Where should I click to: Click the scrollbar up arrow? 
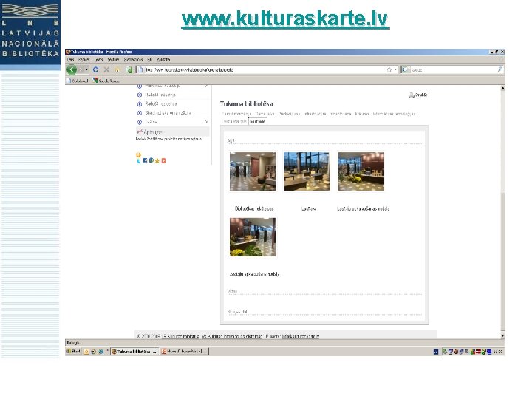point(502,88)
